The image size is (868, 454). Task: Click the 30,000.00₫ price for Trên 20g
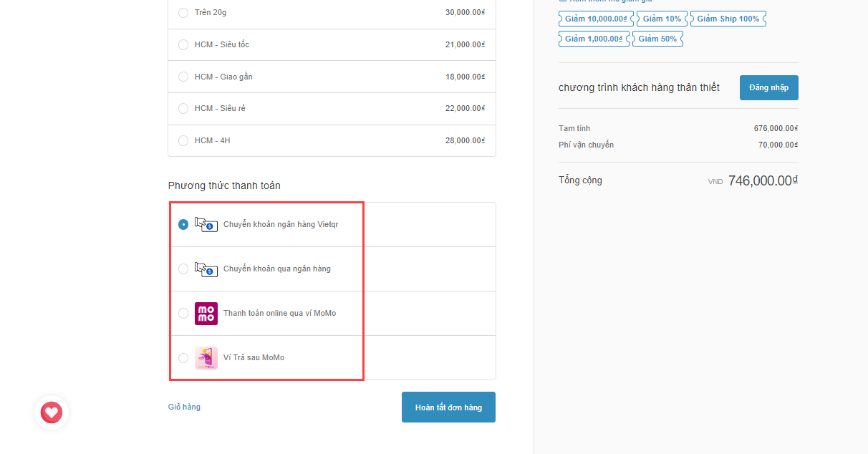[x=466, y=13]
